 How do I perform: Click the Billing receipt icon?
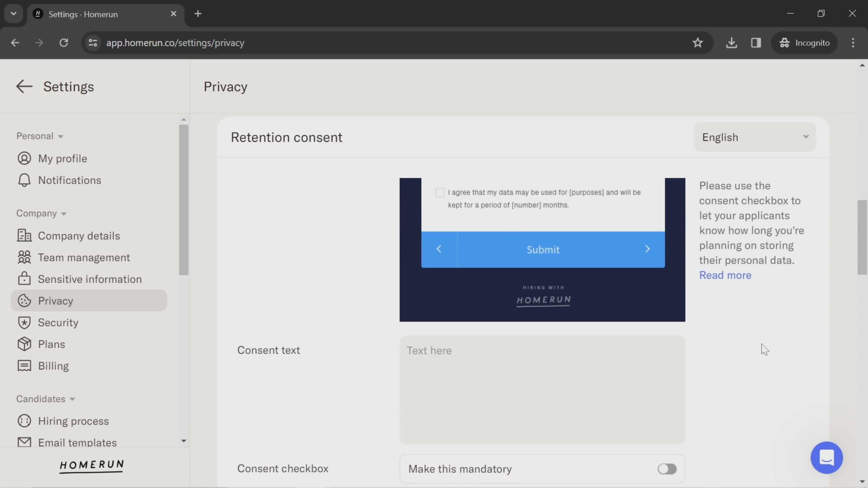coord(24,366)
